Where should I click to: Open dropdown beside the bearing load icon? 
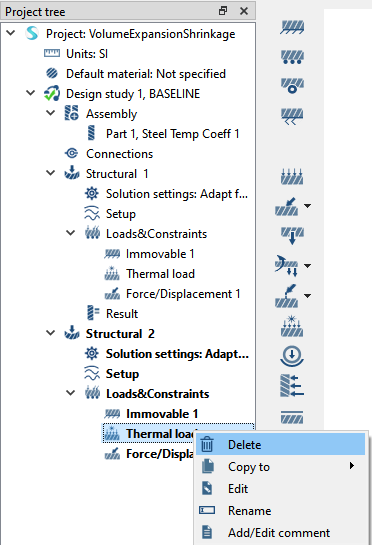pos(307,266)
